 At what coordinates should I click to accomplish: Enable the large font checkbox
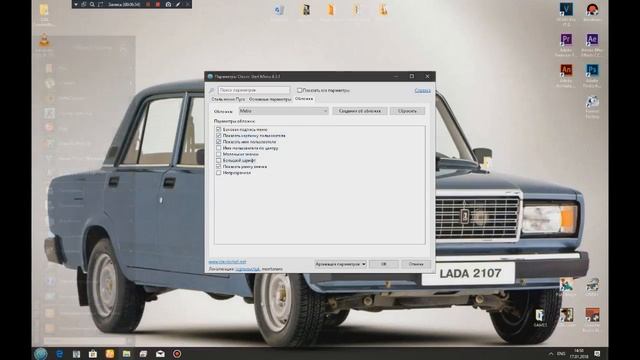pyautogui.click(x=219, y=160)
